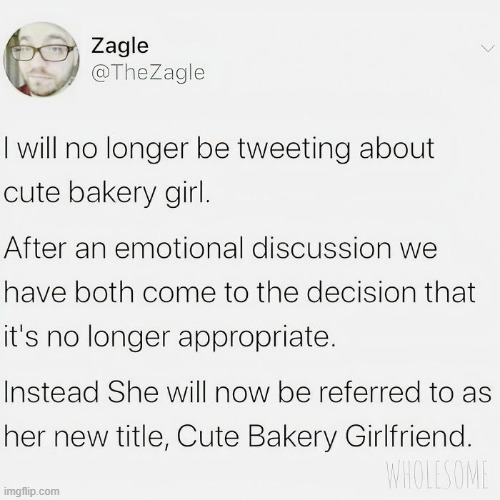The image size is (500, 500).
Task: Click the 'it's no longer appropriate.' line
Action: click(169, 337)
